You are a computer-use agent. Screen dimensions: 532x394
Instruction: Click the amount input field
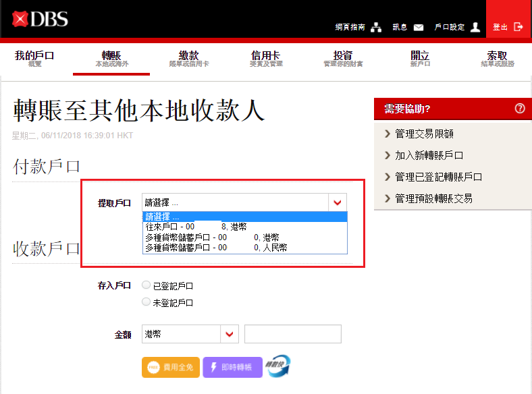coord(292,334)
